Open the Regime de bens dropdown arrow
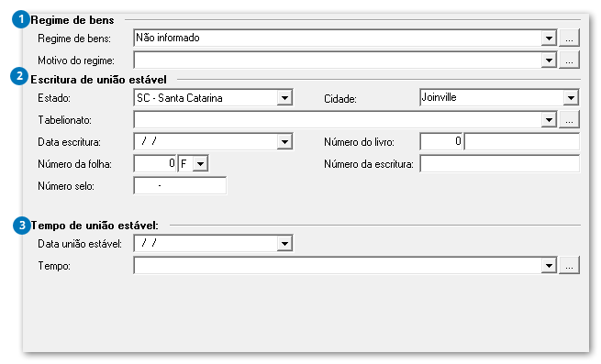 click(x=549, y=39)
